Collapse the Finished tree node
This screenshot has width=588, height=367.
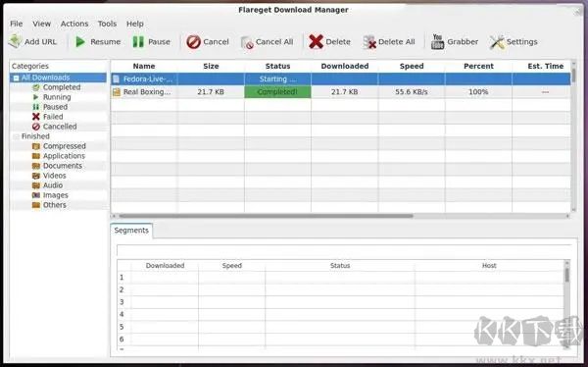point(16,136)
